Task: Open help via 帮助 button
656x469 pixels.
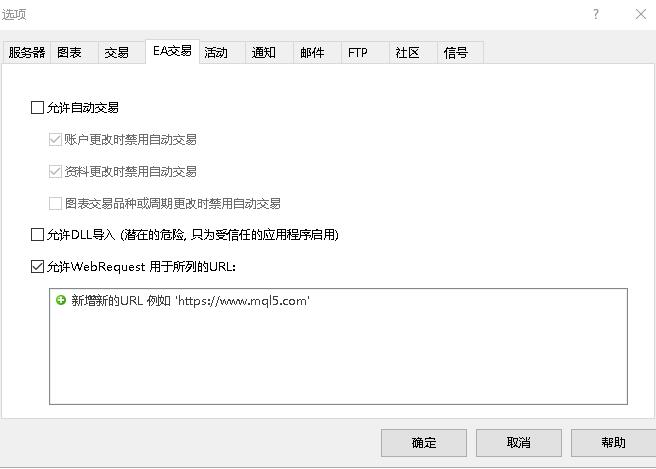Action: click(x=613, y=443)
